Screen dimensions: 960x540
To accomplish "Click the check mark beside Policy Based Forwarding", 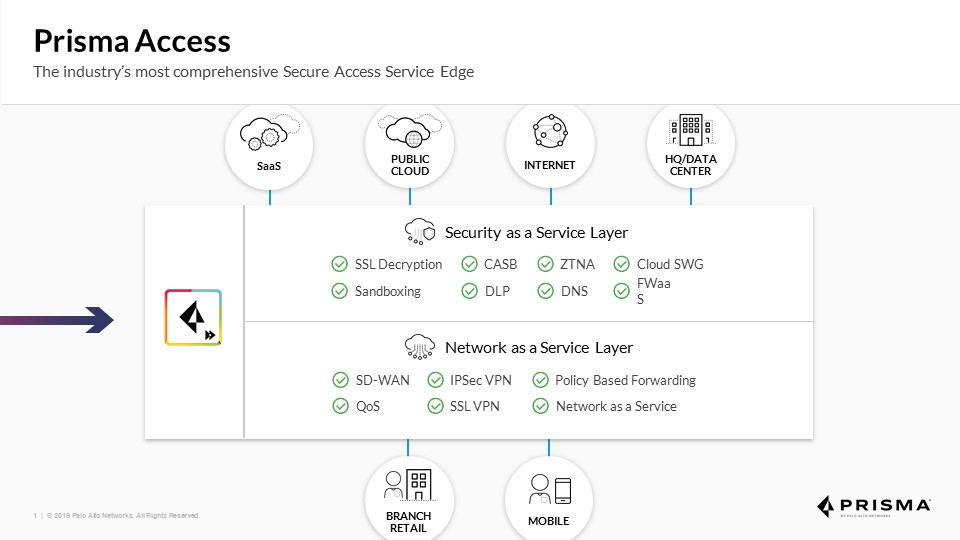I will point(540,380).
